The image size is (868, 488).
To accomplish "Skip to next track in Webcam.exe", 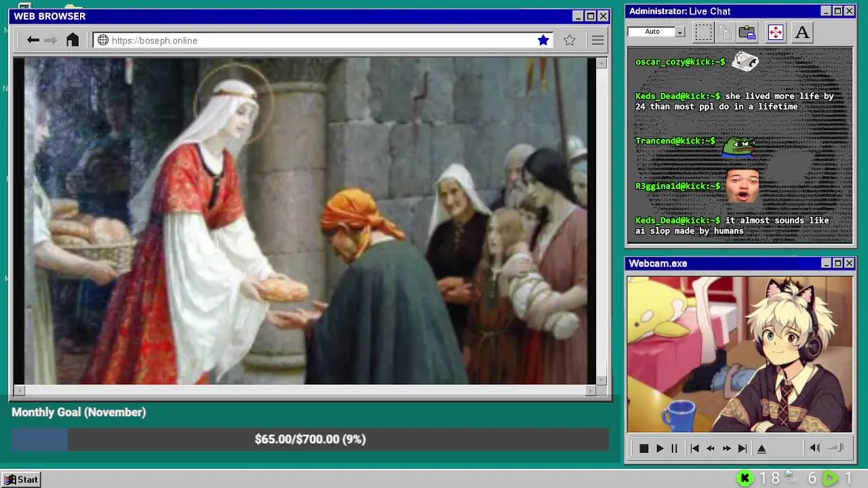I will (743, 448).
